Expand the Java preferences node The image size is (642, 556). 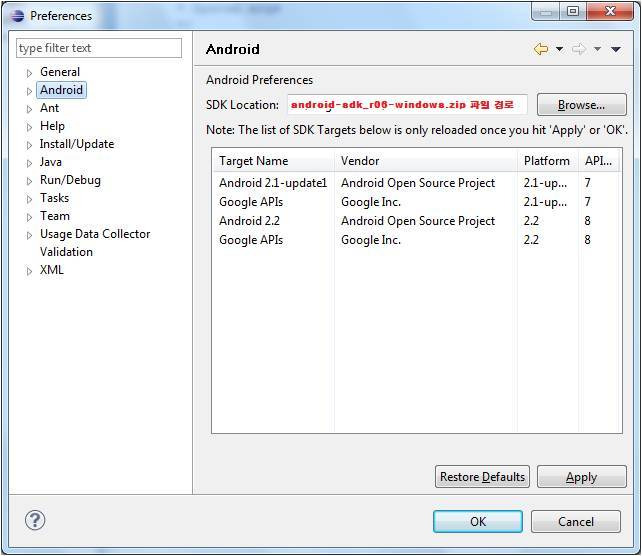(x=30, y=163)
